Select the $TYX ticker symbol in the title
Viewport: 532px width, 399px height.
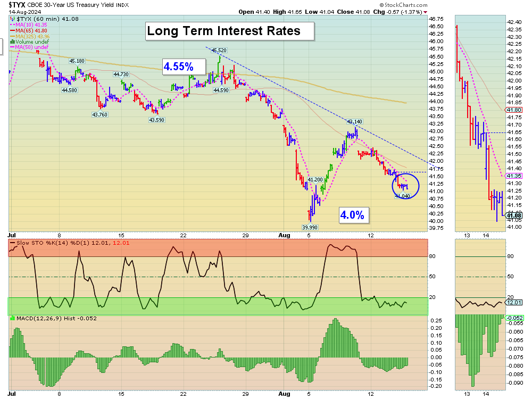pos(17,5)
